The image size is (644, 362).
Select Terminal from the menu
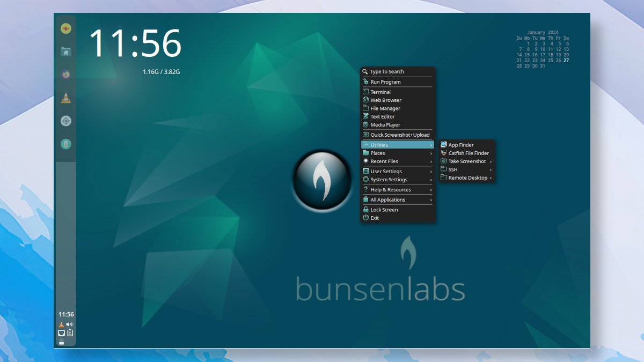(380, 91)
